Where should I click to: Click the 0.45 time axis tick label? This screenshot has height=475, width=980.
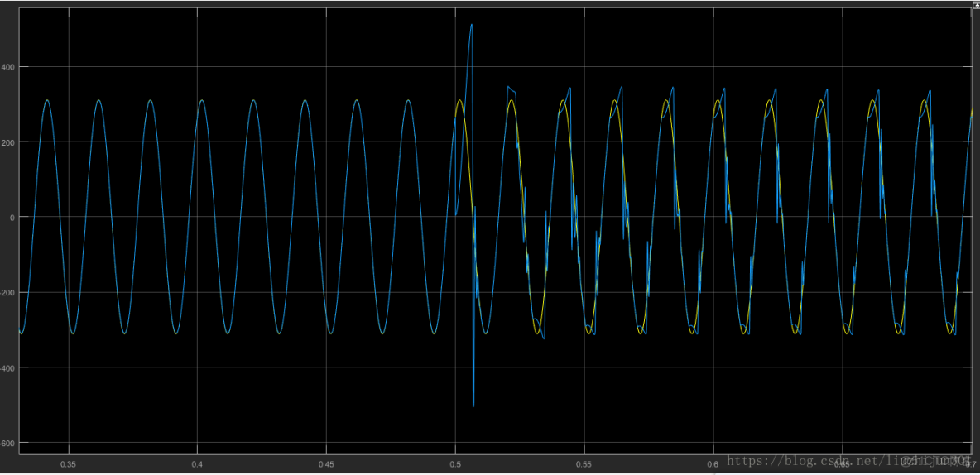point(326,464)
